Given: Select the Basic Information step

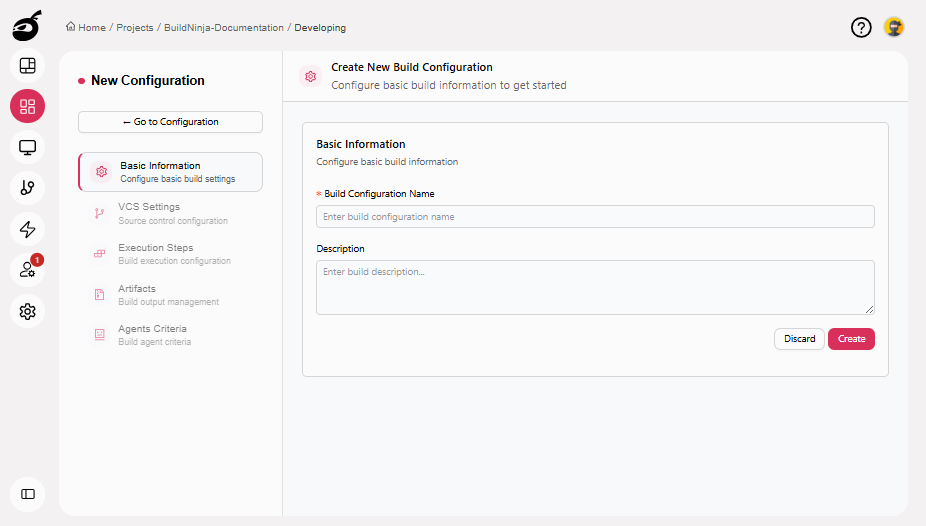Looking at the screenshot, I should pos(170,172).
